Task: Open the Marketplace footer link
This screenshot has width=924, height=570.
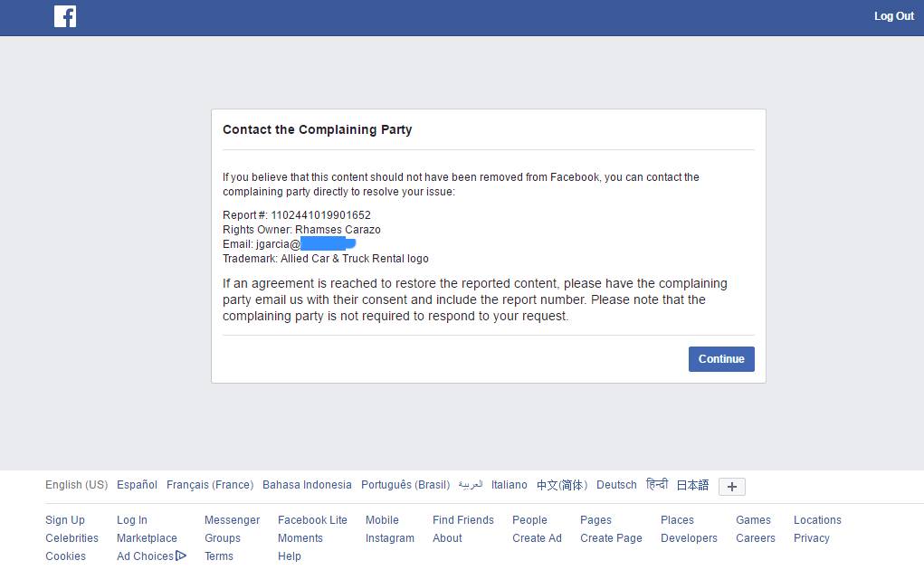Action: pyautogui.click(x=147, y=538)
